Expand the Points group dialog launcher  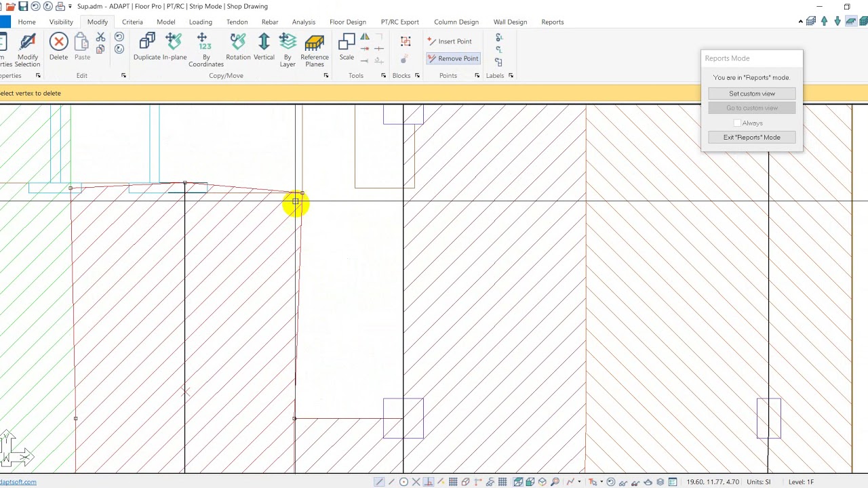coord(477,75)
